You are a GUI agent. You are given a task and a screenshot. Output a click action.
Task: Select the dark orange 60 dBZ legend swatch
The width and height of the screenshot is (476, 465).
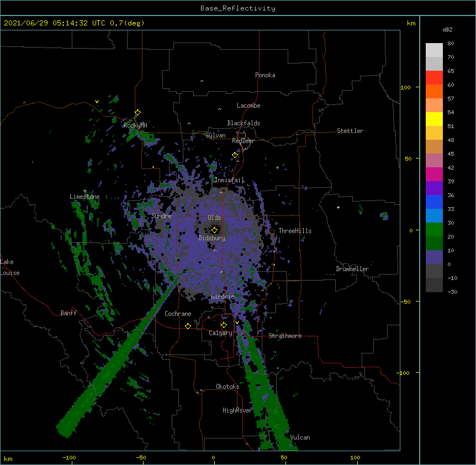tap(434, 91)
